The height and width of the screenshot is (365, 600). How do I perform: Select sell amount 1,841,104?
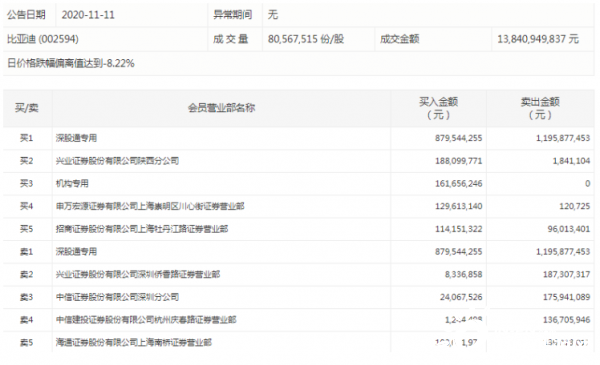[x=571, y=161]
